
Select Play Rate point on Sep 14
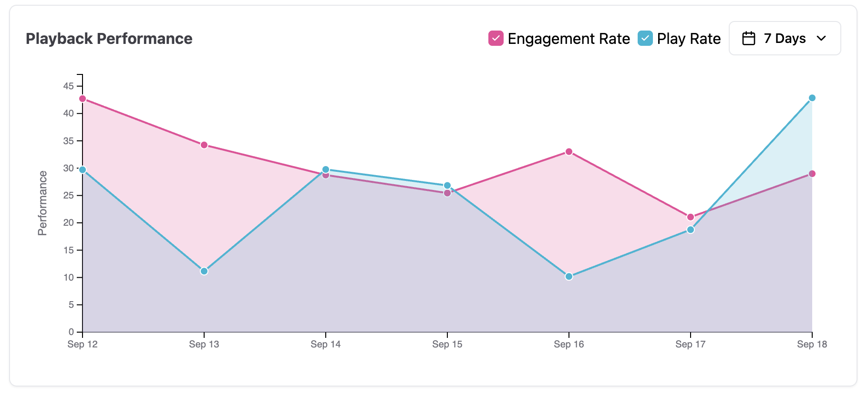(x=326, y=169)
